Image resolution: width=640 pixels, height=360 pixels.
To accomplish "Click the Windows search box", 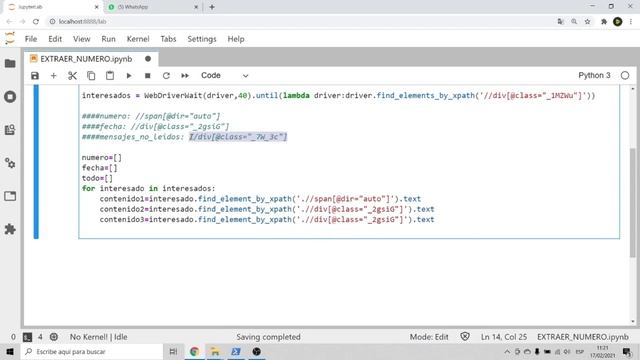I will click(92, 351).
